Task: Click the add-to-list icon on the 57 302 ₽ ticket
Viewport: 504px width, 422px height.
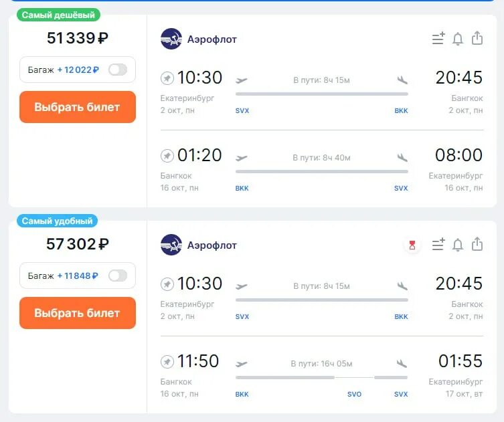Action: coord(438,245)
